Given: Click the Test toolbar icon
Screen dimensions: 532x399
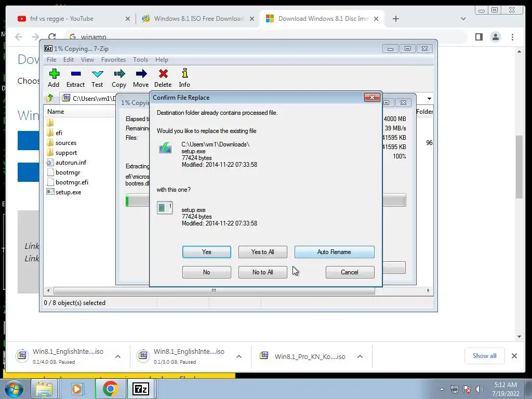Looking at the screenshot, I should pyautogui.click(x=97, y=78).
